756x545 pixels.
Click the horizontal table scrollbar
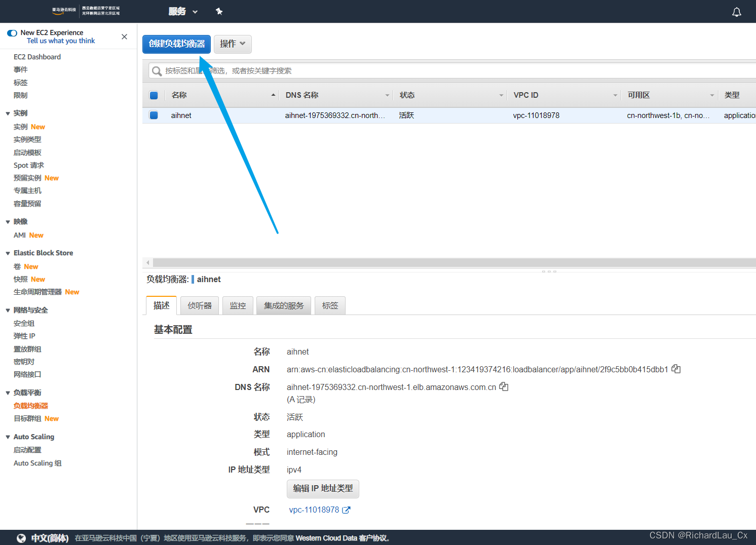click(454, 262)
